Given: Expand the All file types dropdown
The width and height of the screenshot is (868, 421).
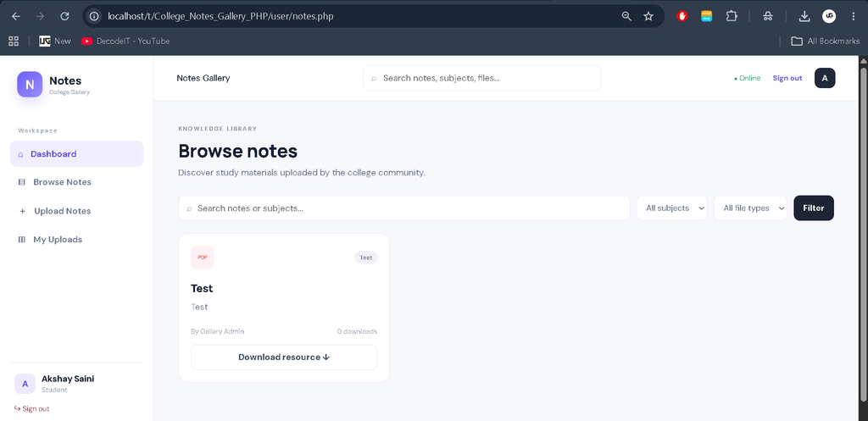Looking at the screenshot, I should click(x=750, y=208).
